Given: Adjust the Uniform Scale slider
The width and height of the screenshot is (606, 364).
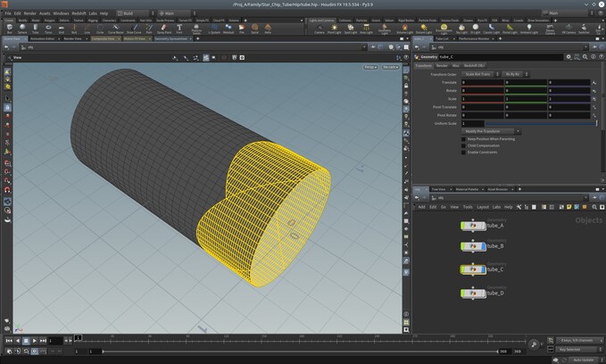Looking at the screenshot, I should [540, 123].
